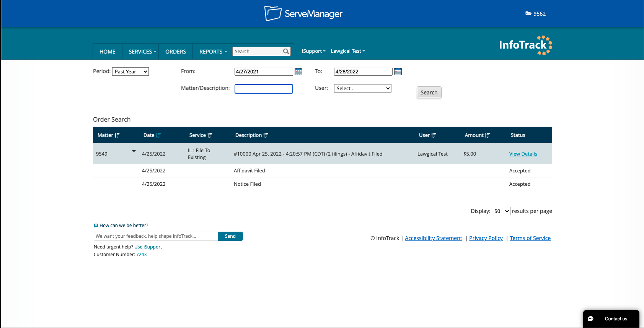Click the folder icon labeled 9562

(x=528, y=14)
